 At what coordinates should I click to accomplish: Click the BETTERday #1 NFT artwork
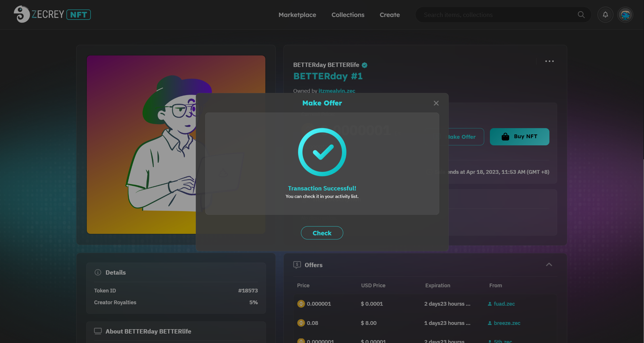point(141,144)
